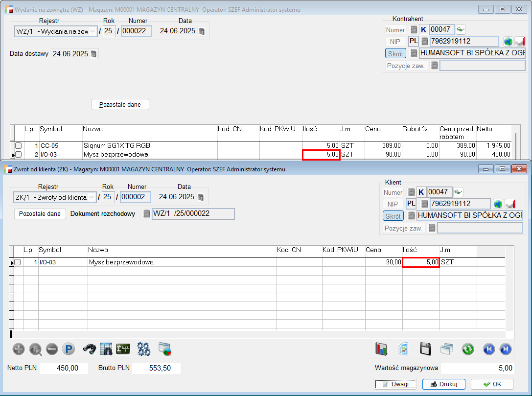
Task: Click Skrót button in WZ Kontrahent panel
Action: click(x=395, y=54)
